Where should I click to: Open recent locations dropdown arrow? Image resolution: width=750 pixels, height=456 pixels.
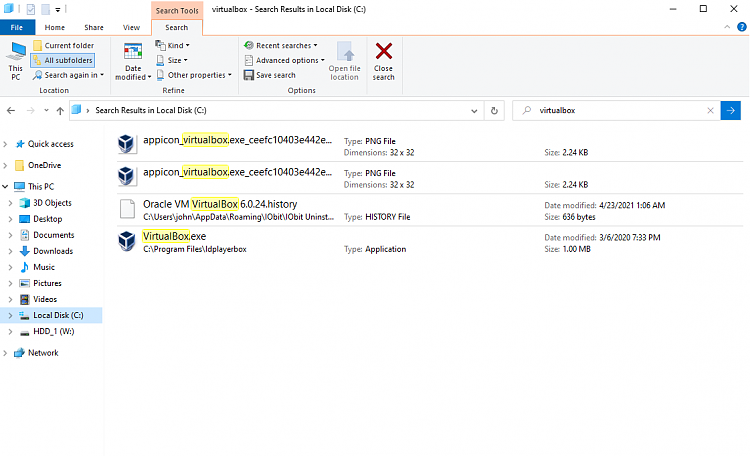pyautogui.click(x=46, y=111)
